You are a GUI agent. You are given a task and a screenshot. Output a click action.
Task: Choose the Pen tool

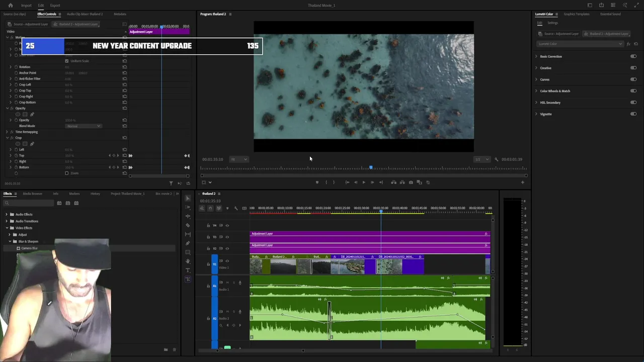click(x=188, y=243)
